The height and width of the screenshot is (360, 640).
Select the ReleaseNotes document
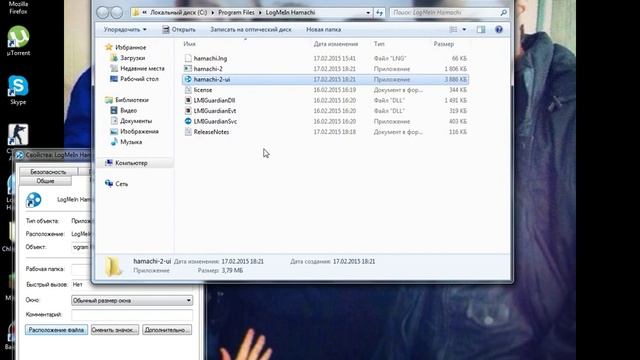tap(211, 132)
